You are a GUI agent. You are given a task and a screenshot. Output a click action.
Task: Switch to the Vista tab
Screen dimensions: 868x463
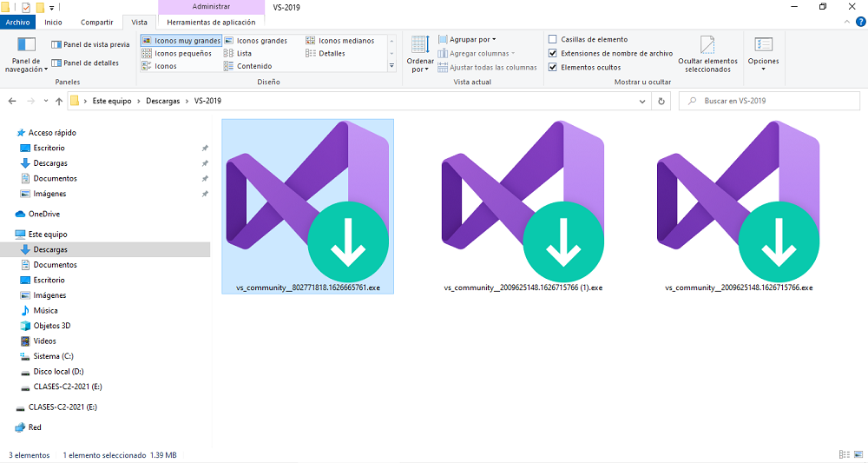[140, 23]
